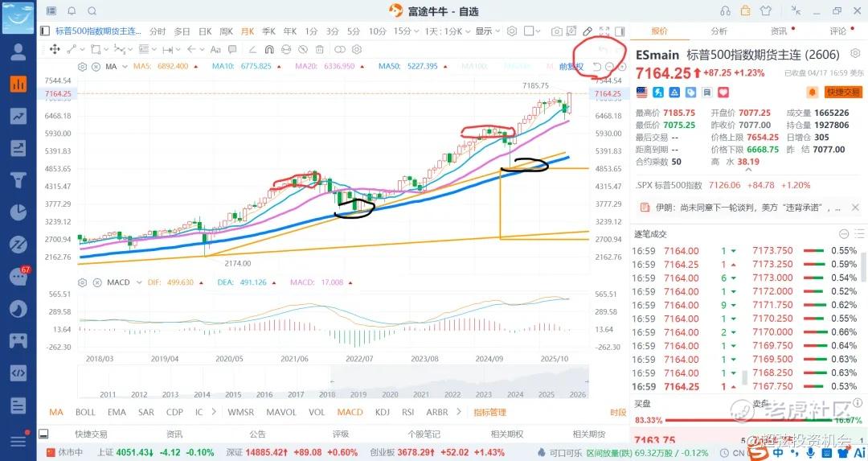The width and height of the screenshot is (868, 461).
Task: Toggle the linked circles sync tool
Action: [x=340, y=49]
